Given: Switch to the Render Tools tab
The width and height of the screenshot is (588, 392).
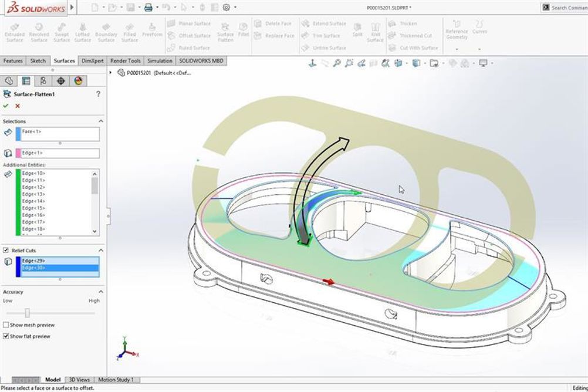Looking at the screenshot, I should [125, 61].
